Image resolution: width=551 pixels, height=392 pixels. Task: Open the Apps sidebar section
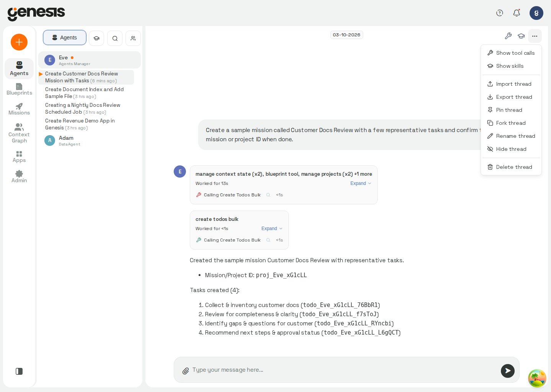pos(19,157)
